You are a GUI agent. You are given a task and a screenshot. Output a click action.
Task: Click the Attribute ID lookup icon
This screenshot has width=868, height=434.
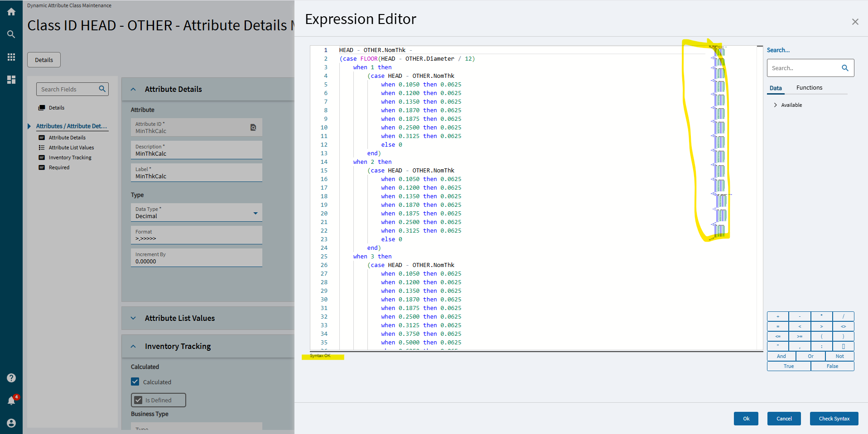pos(253,128)
